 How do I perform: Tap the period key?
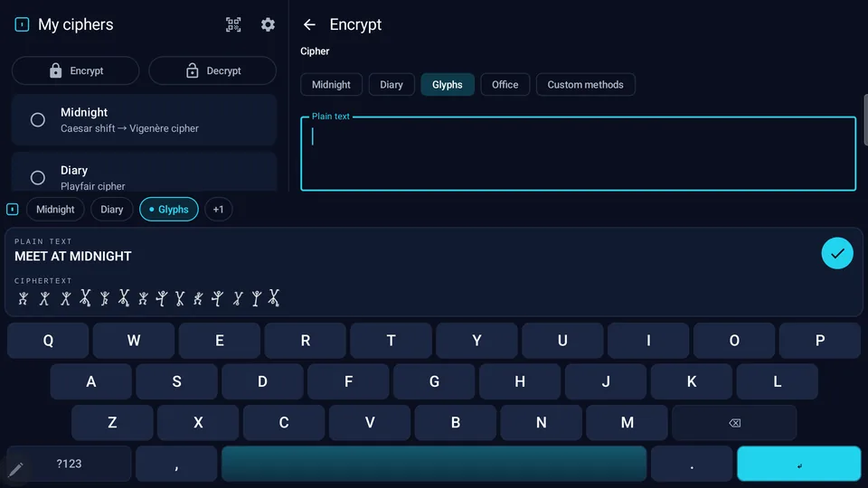(x=692, y=464)
